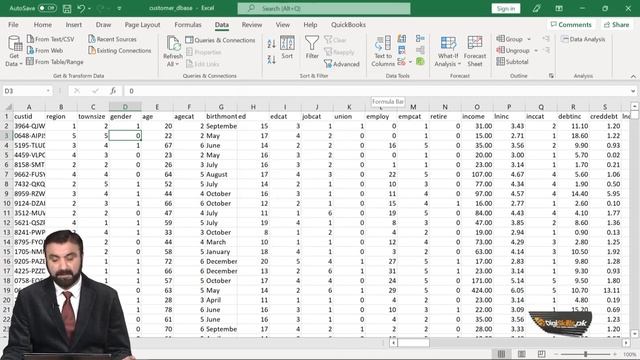Go to the Formulas tab
The width and height of the screenshot is (640, 360).
click(188, 24)
